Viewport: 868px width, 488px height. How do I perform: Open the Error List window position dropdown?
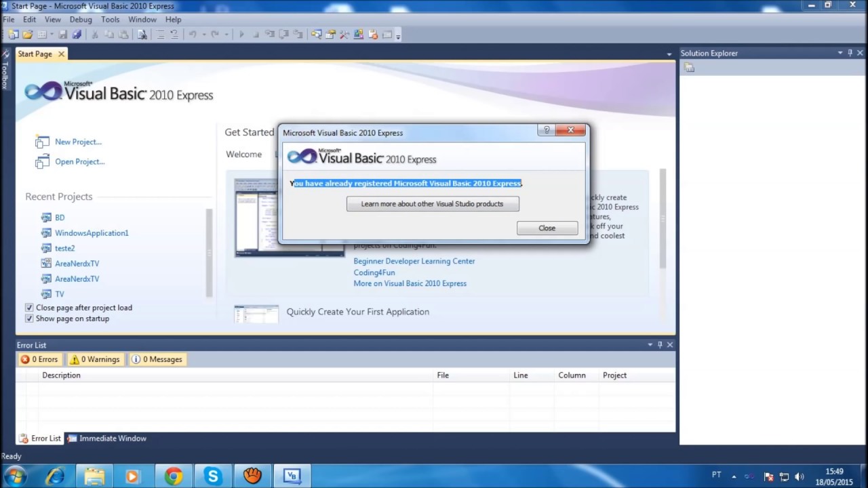pos(650,345)
